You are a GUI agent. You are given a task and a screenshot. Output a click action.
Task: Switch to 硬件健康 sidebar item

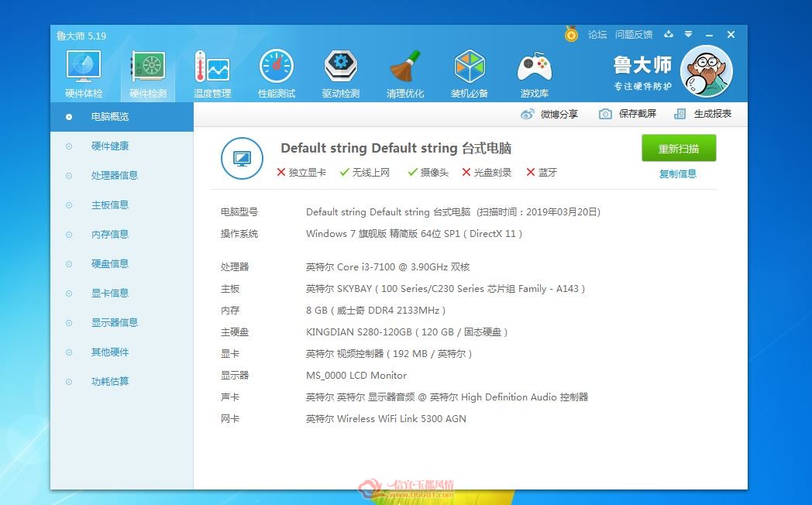(x=122, y=146)
